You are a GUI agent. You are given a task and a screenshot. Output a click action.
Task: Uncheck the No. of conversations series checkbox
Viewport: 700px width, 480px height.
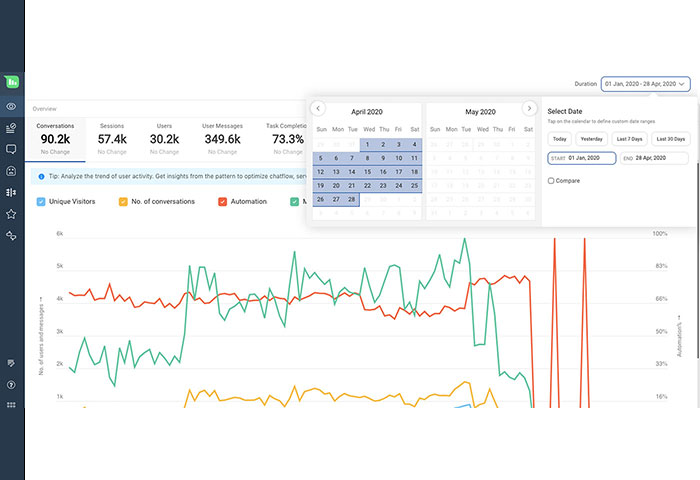(x=121, y=201)
